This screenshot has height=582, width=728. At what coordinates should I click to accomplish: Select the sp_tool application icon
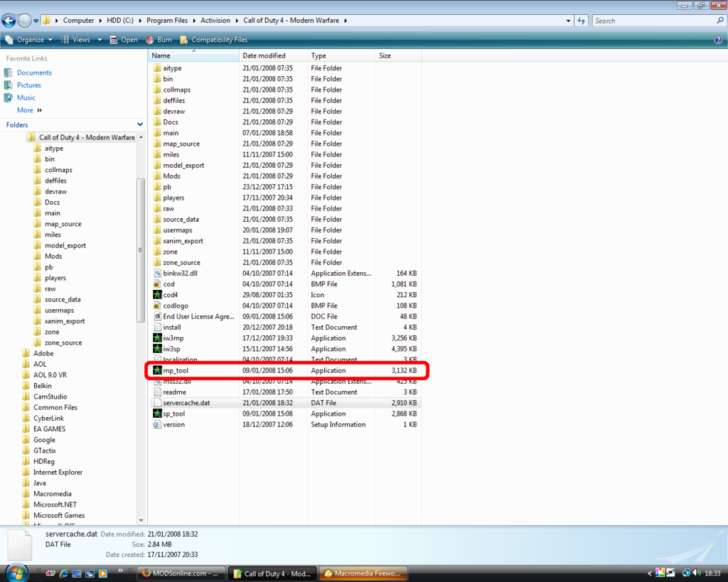158,414
